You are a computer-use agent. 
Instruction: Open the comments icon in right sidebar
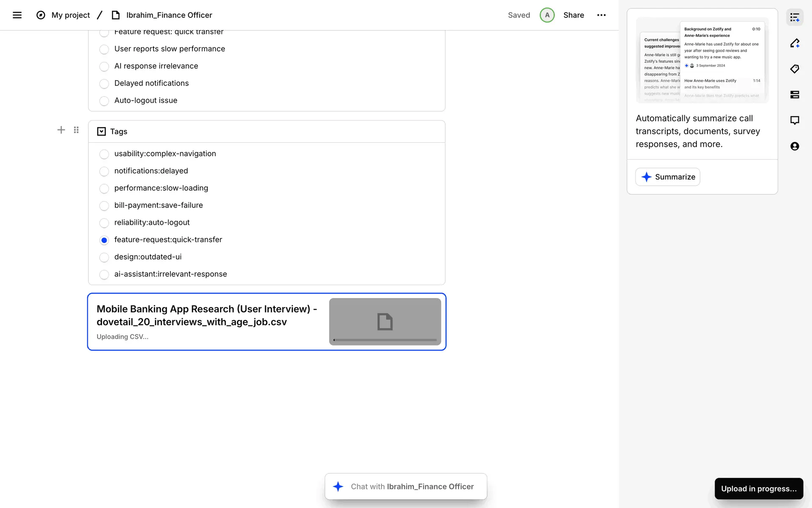(x=795, y=120)
